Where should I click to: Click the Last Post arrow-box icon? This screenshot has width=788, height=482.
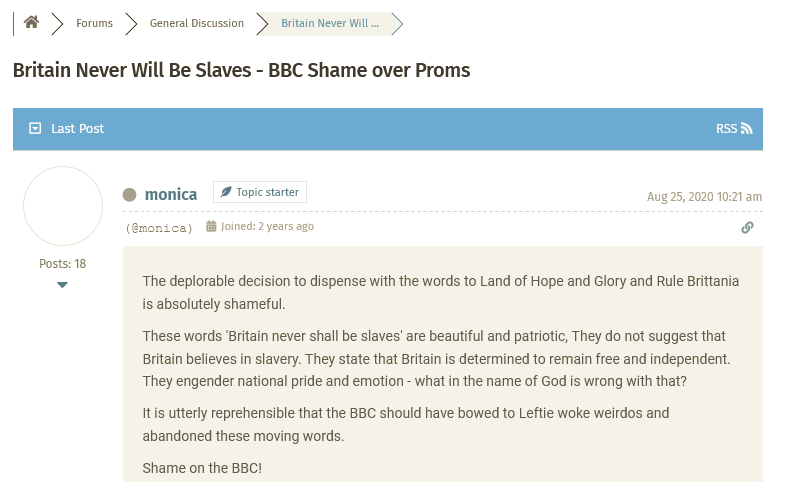36,128
